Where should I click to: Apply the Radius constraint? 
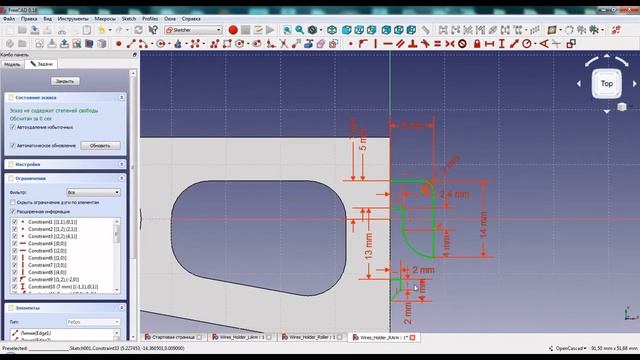527,44
